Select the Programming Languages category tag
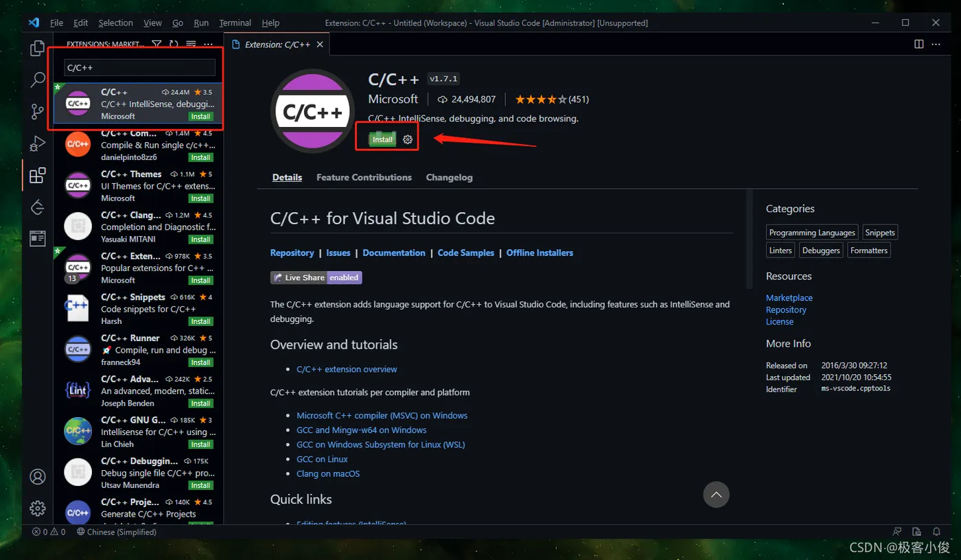Image resolution: width=961 pixels, height=560 pixels. (812, 233)
